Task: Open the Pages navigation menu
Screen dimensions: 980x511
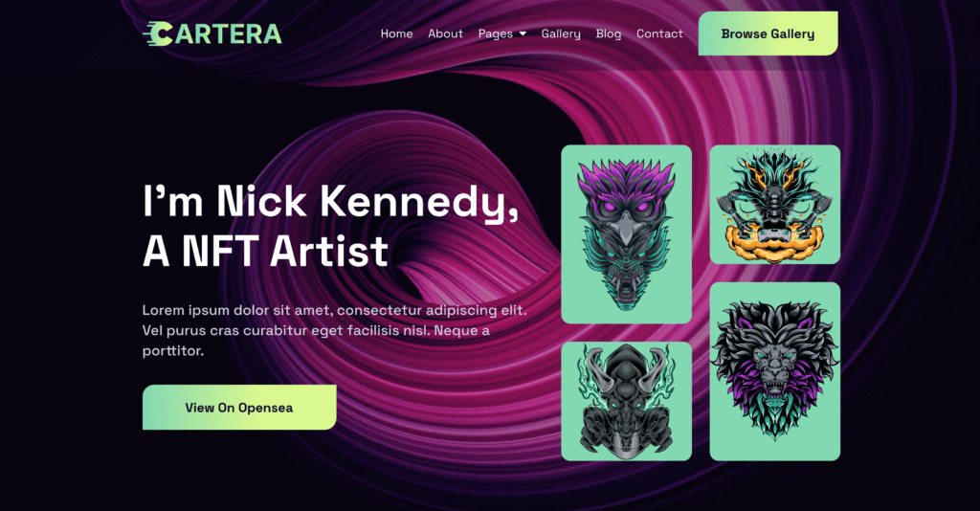Action: 496,33
